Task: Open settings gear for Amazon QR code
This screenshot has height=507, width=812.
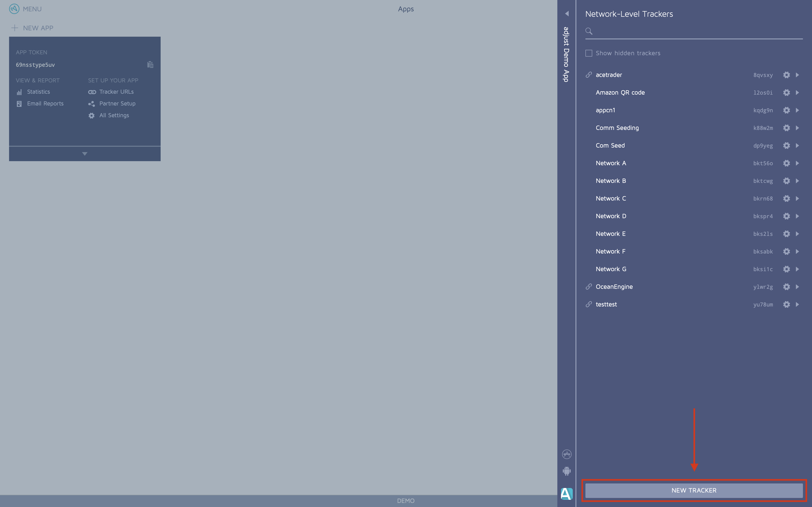Action: 786,93
